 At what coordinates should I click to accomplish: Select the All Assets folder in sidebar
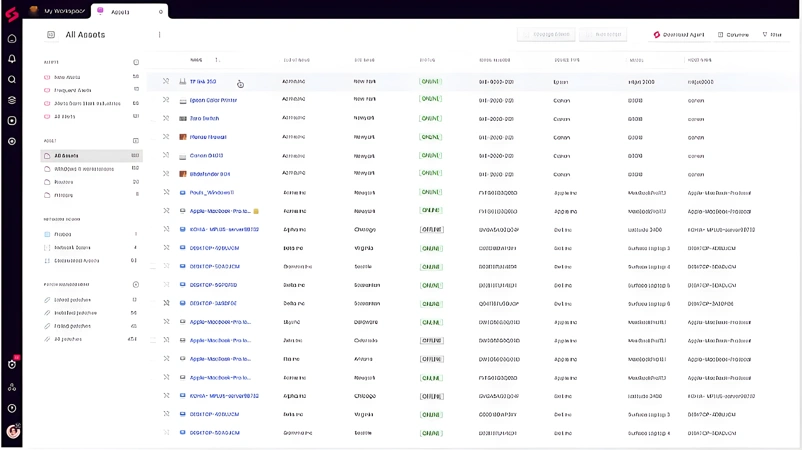click(x=92, y=155)
